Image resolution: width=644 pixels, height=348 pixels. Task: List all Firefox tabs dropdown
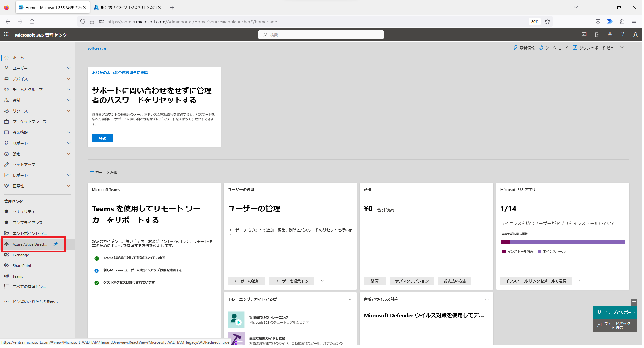point(576,7)
